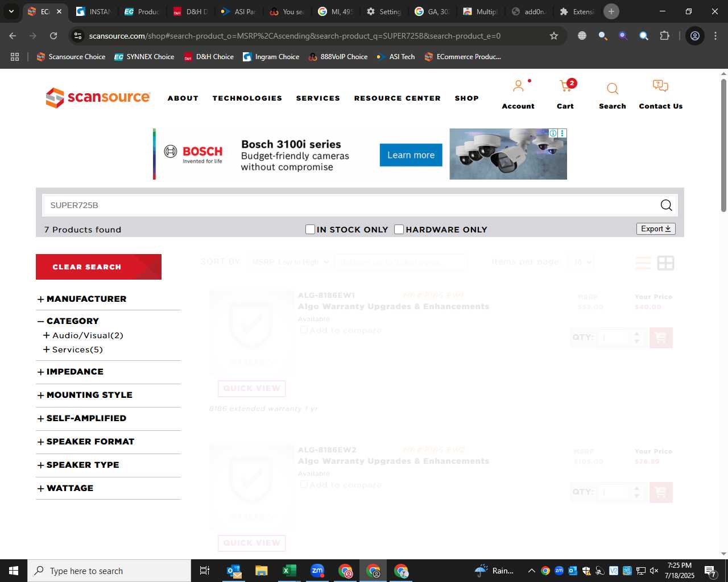Open the bookmarks apps grid icon

tap(15, 57)
